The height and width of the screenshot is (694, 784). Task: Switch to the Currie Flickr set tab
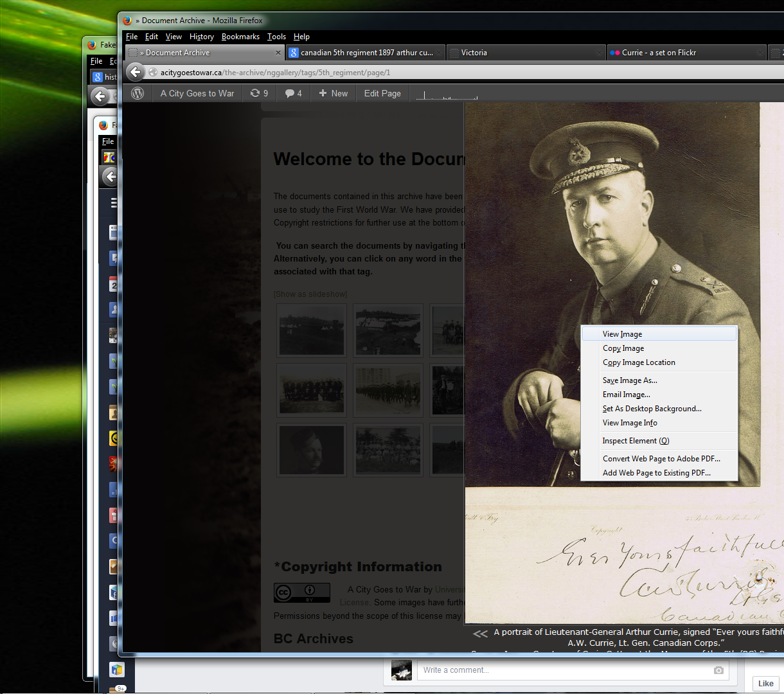click(659, 53)
